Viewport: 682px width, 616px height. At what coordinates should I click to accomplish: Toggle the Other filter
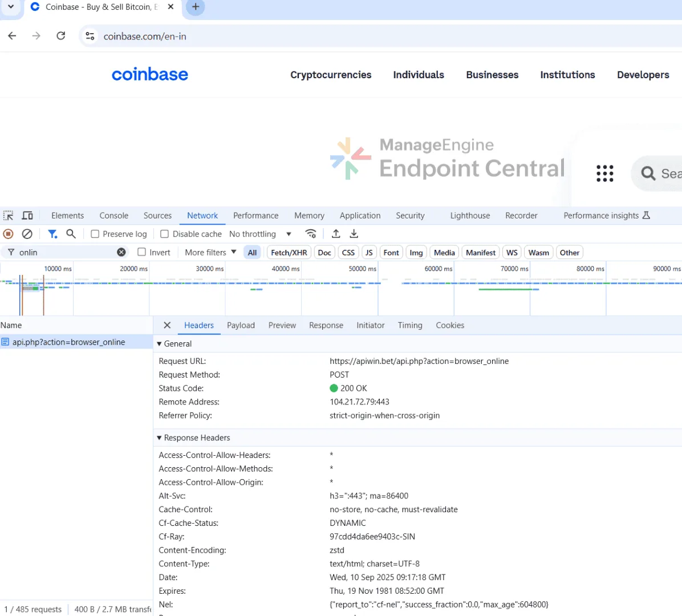(569, 253)
